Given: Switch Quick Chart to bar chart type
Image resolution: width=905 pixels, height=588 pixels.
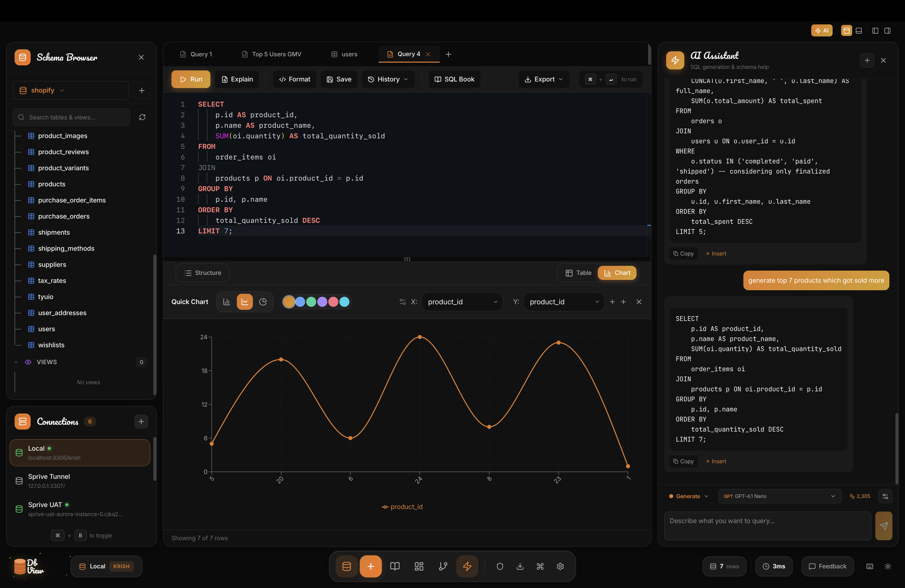Looking at the screenshot, I should pyautogui.click(x=227, y=302).
